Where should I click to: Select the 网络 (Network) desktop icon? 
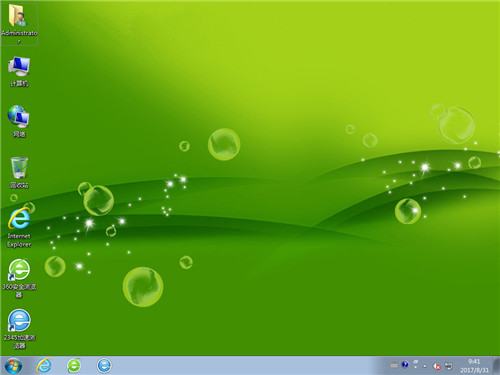pos(19,122)
